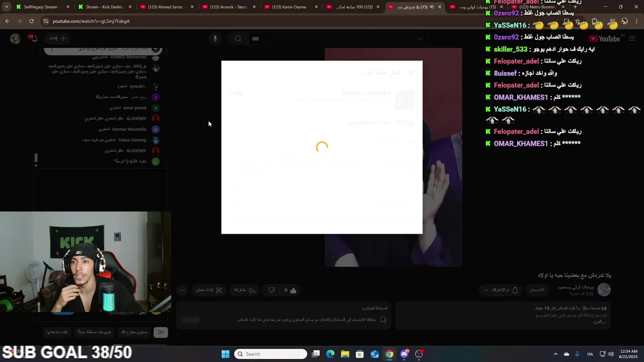
Task: Click the YouTube search text field
Action: click(340, 39)
